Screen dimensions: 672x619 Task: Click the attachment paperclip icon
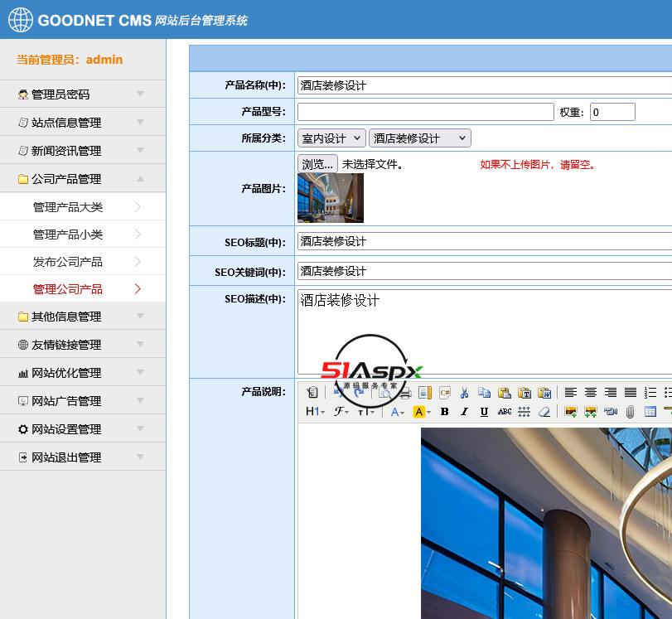(631, 411)
